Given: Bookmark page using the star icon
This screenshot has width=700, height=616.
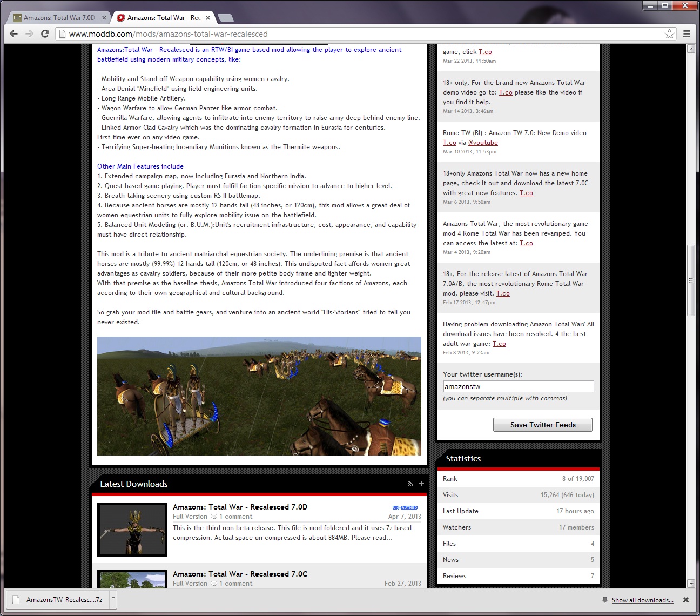Looking at the screenshot, I should 670,34.
